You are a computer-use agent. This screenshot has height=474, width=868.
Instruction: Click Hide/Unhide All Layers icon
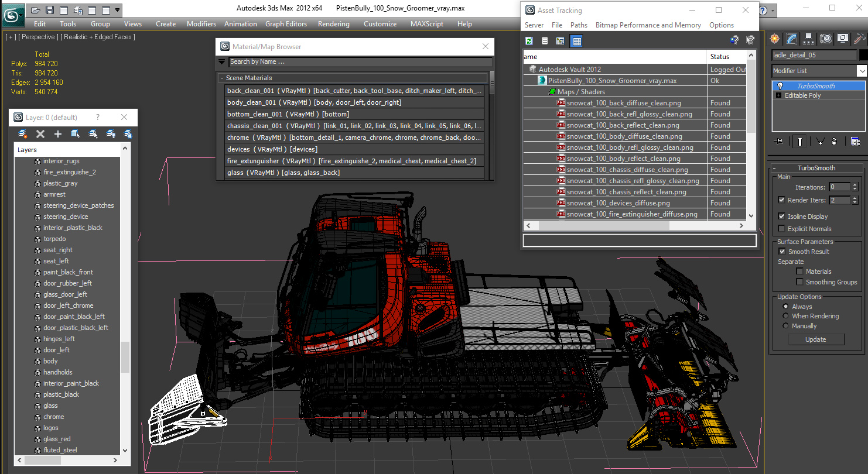(x=111, y=134)
